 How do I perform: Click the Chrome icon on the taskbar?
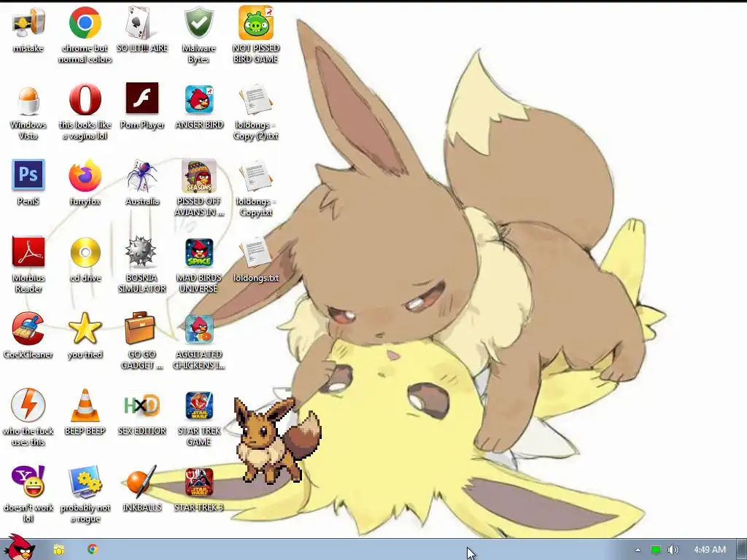(93, 549)
